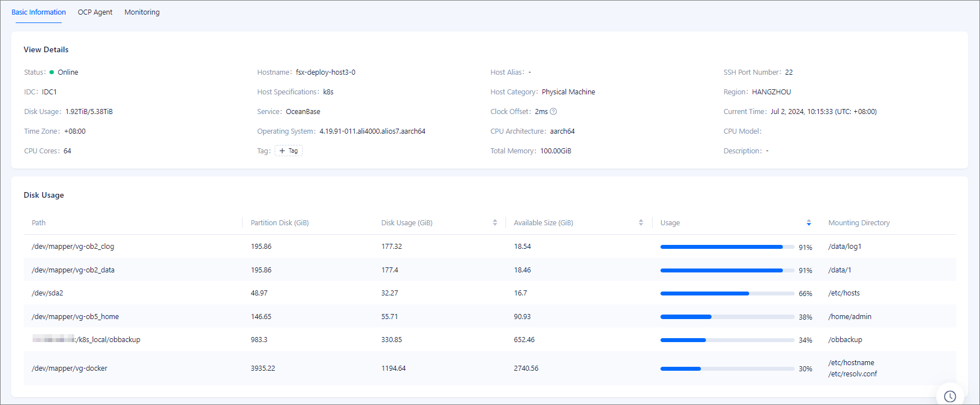The height and width of the screenshot is (405, 980).
Task: Sort by Available Size (GiB) column arrows
Action: tap(641, 223)
